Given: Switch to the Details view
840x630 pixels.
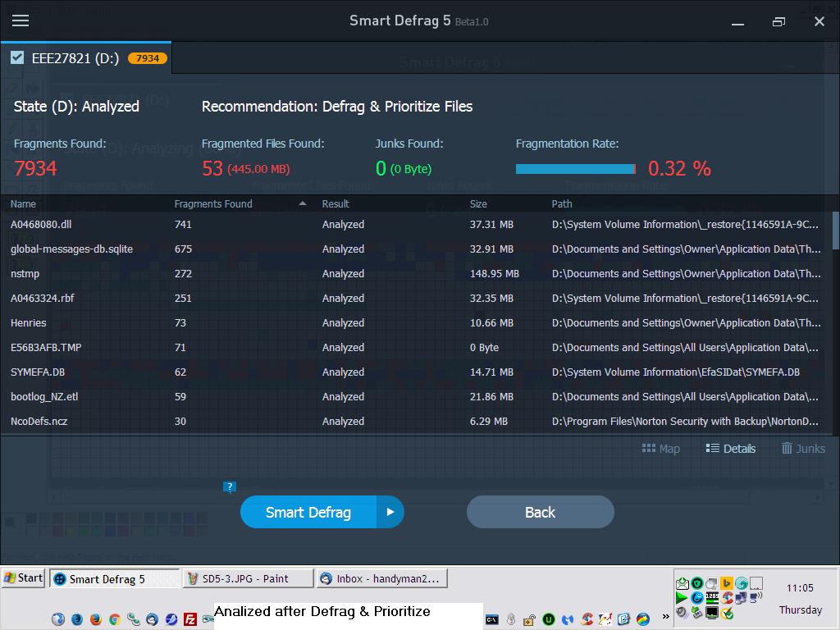Looking at the screenshot, I should coord(731,449).
